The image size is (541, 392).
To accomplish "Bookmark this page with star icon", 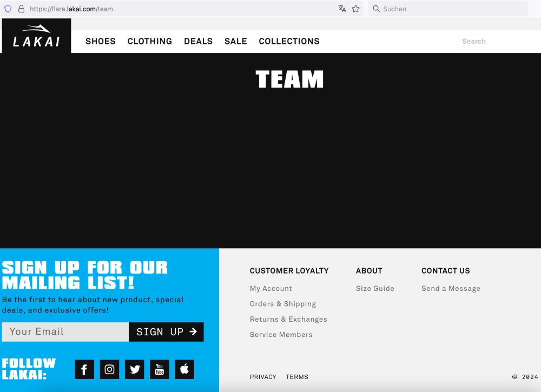I will [x=355, y=9].
